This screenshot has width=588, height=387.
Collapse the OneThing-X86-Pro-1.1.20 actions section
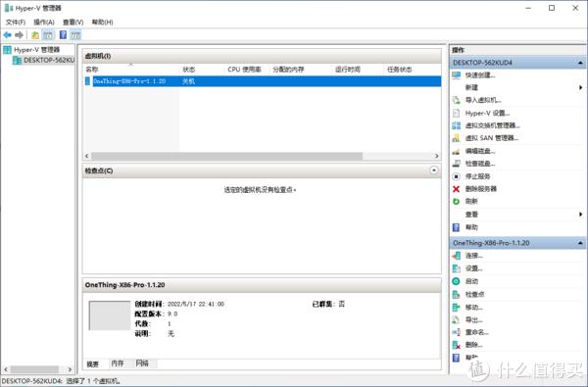580,243
